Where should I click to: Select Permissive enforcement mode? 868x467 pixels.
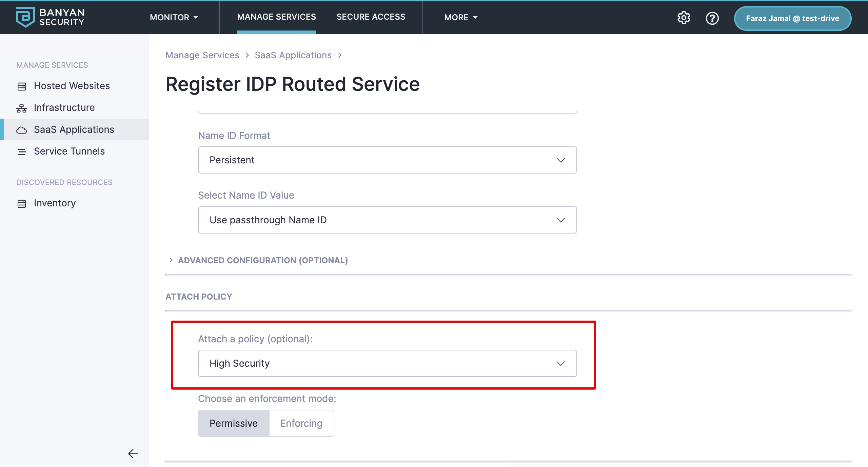coord(234,423)
